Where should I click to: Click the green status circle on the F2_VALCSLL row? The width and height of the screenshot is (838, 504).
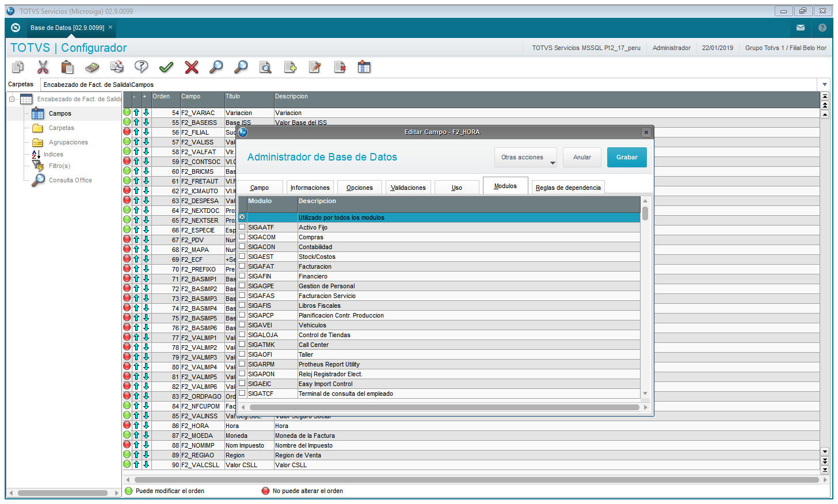coord(127,464)
